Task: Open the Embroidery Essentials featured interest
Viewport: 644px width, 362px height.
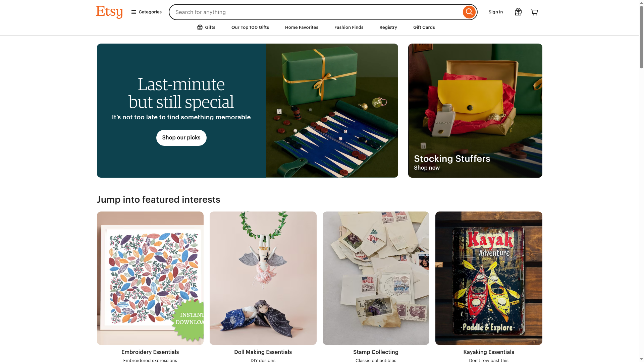Action: [x=150, y=278]
